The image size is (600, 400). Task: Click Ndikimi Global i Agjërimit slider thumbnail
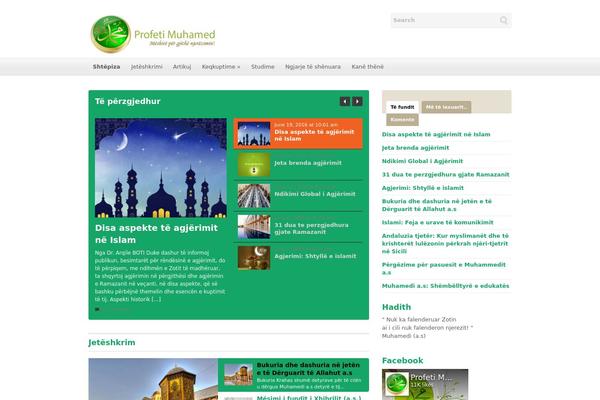(x=254, y=196)
